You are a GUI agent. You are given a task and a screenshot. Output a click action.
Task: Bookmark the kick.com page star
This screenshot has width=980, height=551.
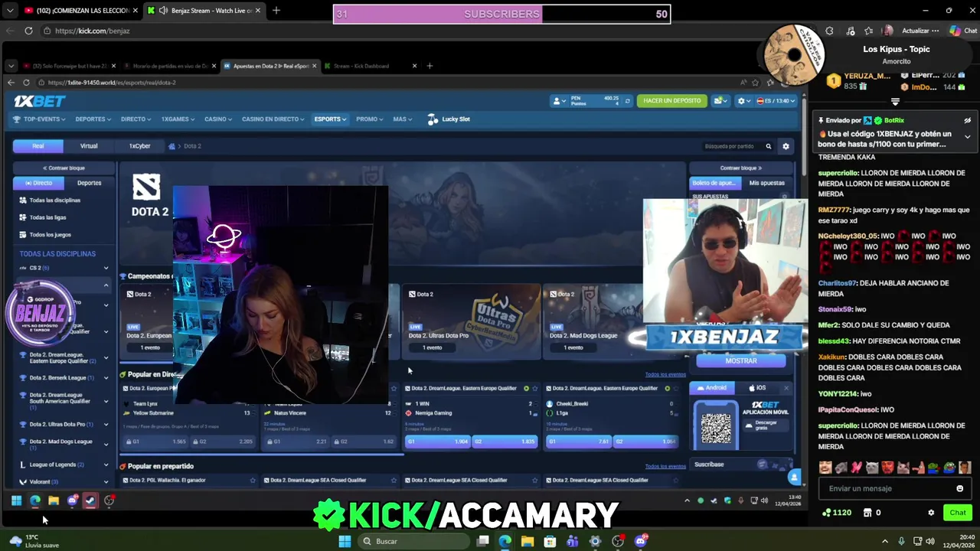coord(868,31)
